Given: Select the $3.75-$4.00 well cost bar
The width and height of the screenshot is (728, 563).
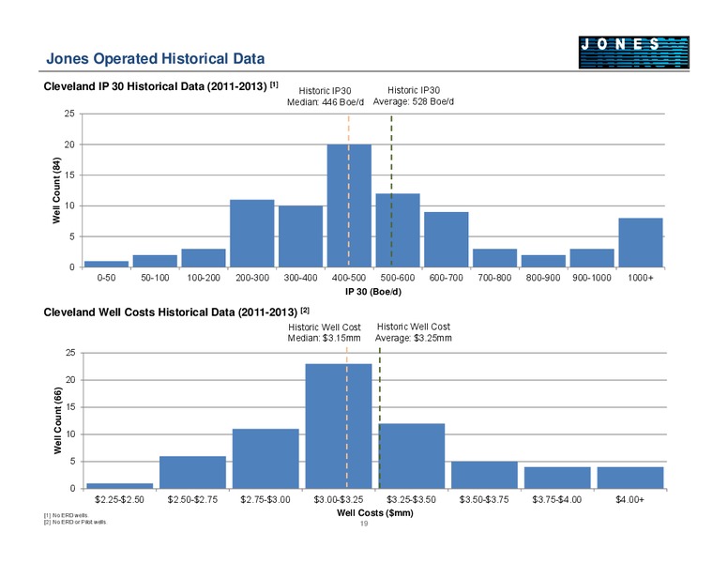Looking at the screenshot, I should (x=557, y=478).
